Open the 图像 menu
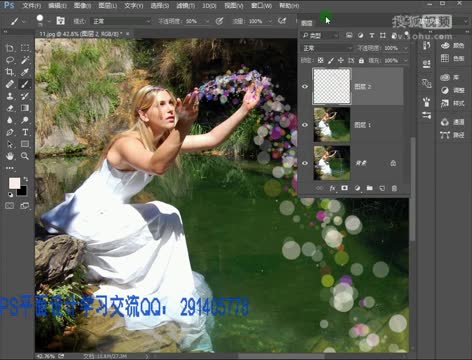The height and width of the screenshot is (360, 472). pyautogui.click(x=82, y=6)
